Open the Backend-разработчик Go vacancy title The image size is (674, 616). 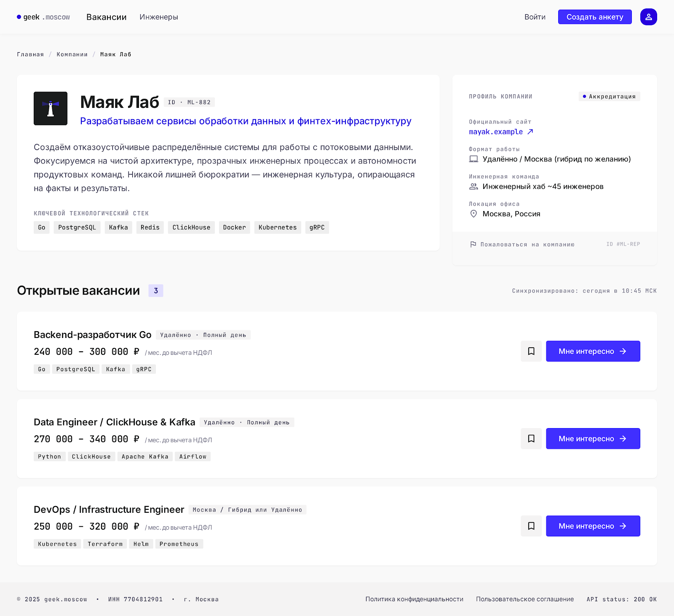pyautogui.click(x=93, y=335)
